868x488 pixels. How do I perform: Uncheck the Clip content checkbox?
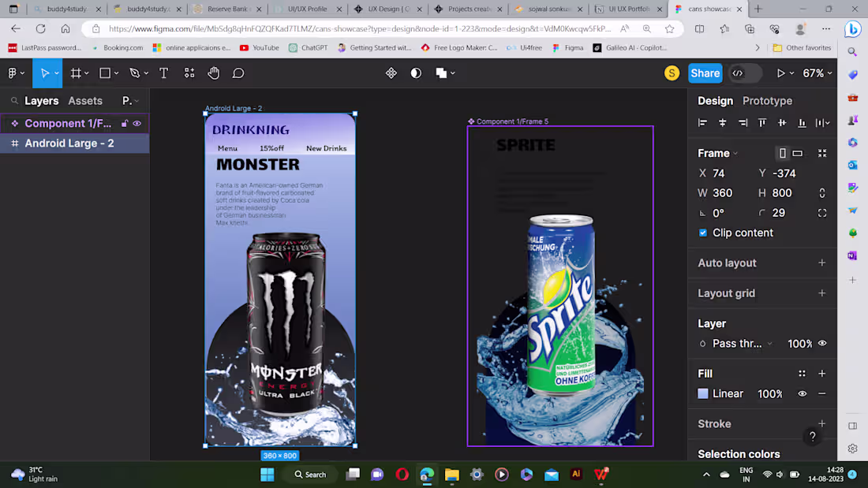[x=702, y=233]
